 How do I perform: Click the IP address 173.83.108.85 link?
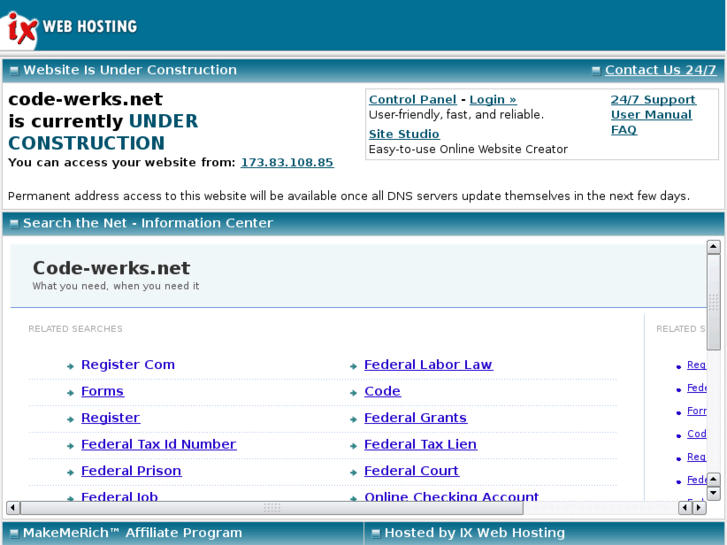287,163
